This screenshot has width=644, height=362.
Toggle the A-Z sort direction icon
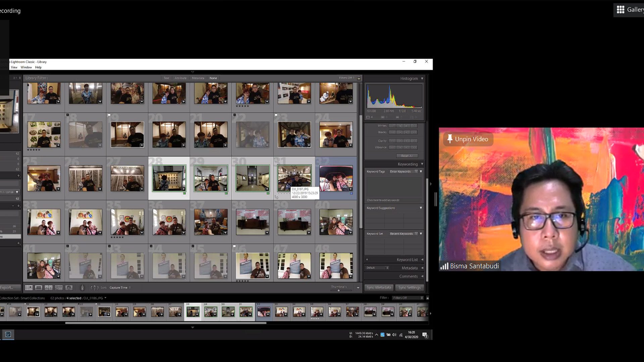pyautogui.click(x=94, y=288)
